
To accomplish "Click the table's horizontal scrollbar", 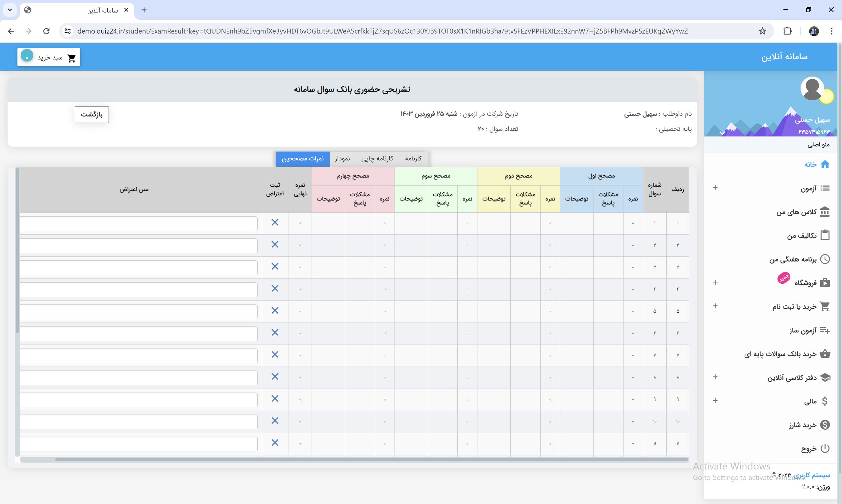I will pos(371,460).
